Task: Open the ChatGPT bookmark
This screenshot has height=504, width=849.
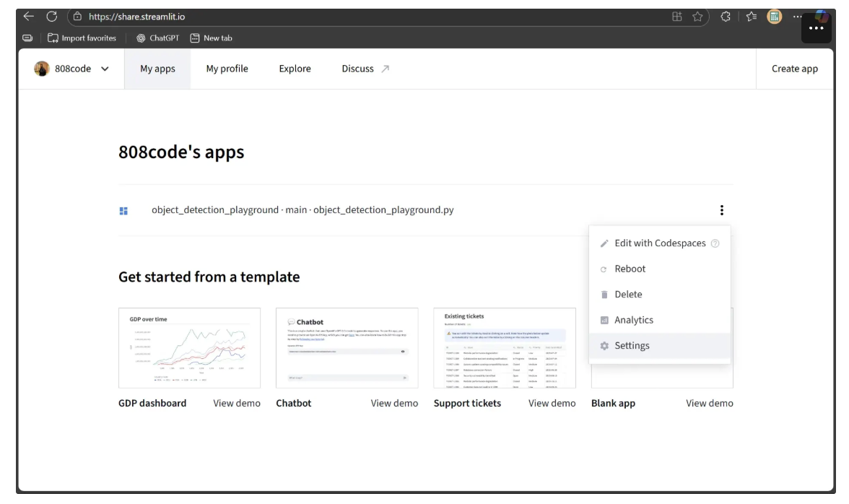Action: [x=157, y=38]
